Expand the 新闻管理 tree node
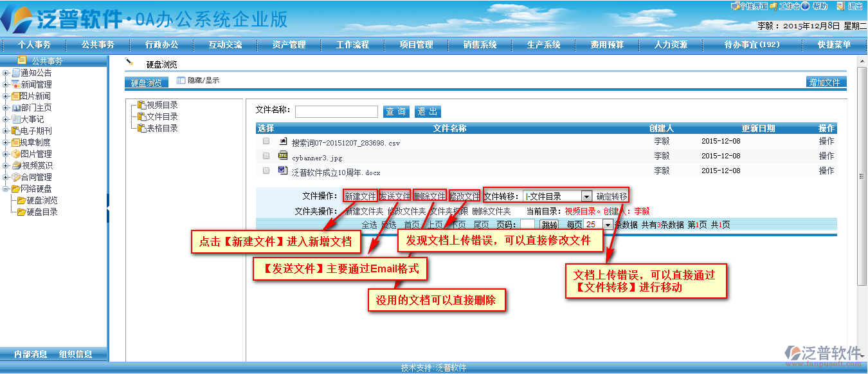This screenshot has width=868, height=374. tap(6, 84)
